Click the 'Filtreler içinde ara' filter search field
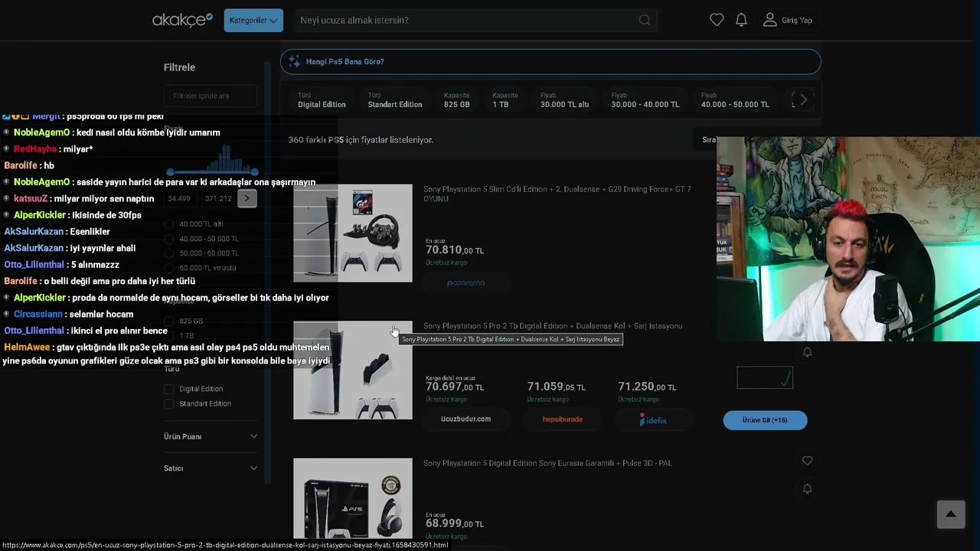Screen dimensions: 980x551 (x=210, y=96)
